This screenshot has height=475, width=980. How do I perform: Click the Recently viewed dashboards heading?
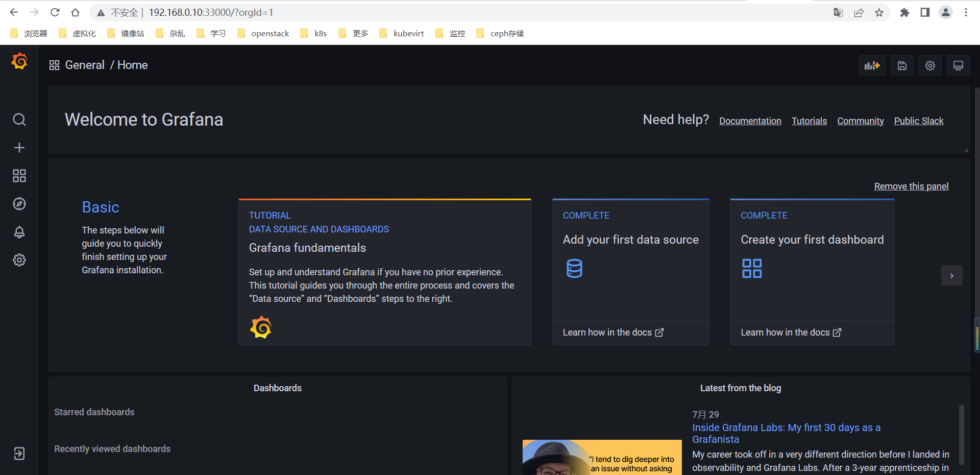(x=112, y=449)
